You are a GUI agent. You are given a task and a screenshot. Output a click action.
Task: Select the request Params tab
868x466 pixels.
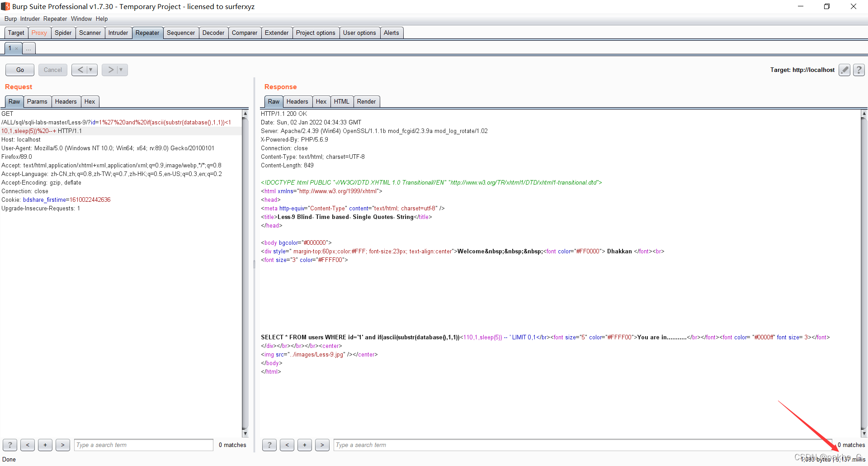37,101
